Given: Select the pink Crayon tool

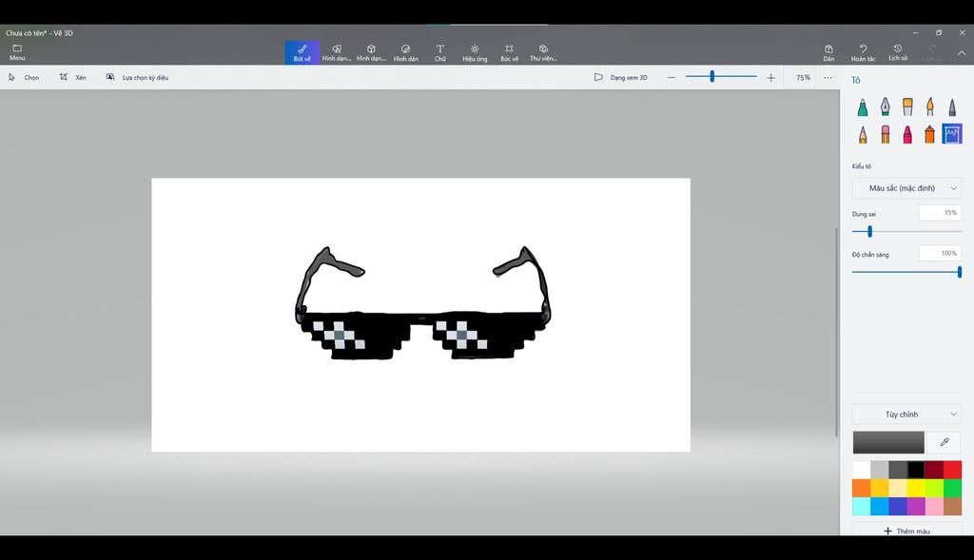Looking at the screenshot, I should pyautogui.click(x=907, y=134).
